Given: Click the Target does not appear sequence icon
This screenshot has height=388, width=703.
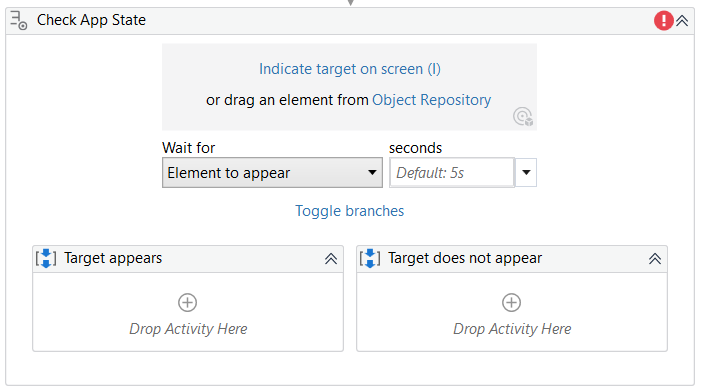Looking at the screenshot, I should pyautogui.click(x=370, y=258).
